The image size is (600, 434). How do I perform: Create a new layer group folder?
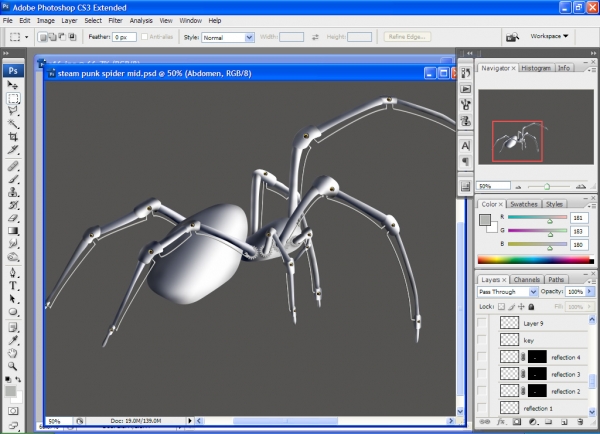tap(548, 422)
